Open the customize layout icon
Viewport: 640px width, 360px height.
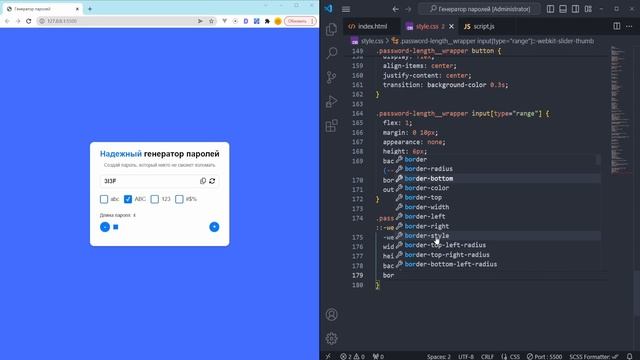click(x=588, y=9)
